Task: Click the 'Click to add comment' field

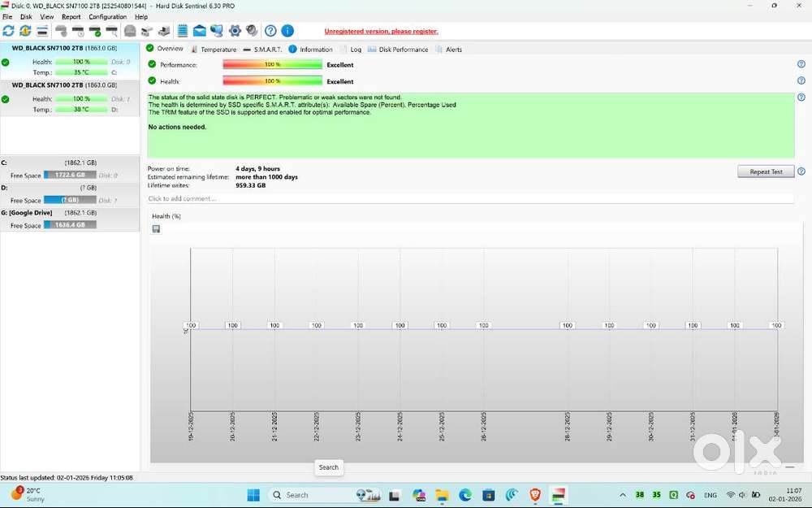Action: click(469, 198)
